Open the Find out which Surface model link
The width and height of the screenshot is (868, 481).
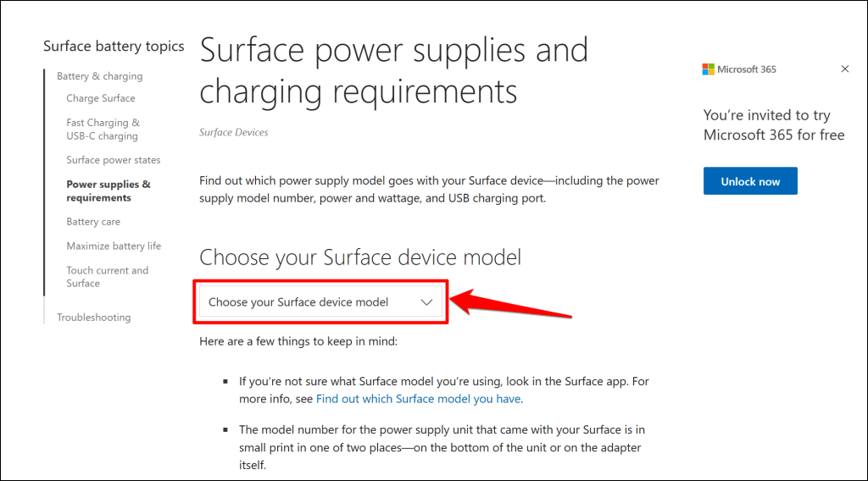pos(419,398)
